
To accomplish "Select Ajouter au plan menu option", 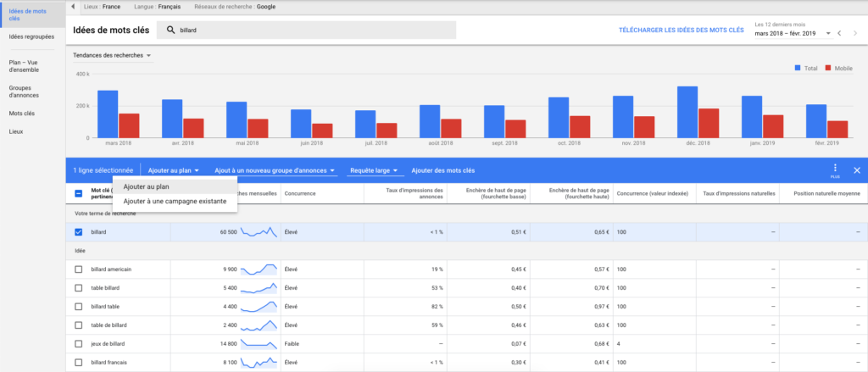I will click(175, 187).
